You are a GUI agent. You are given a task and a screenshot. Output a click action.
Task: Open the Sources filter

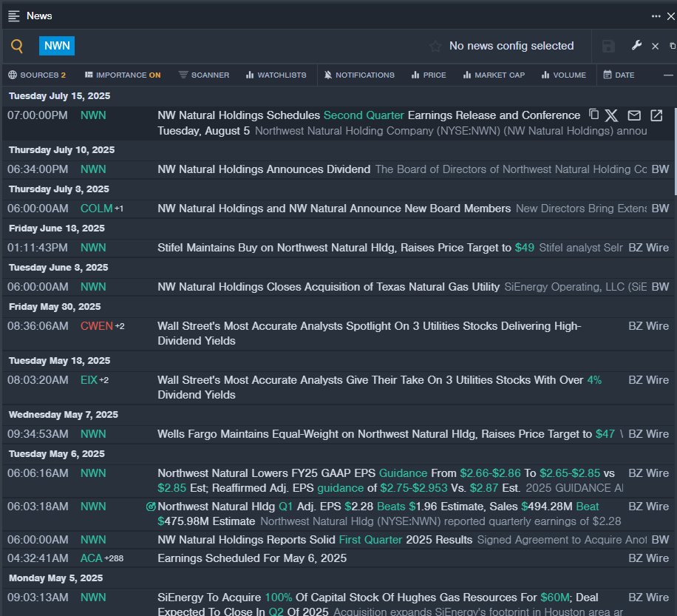[37, 75]
